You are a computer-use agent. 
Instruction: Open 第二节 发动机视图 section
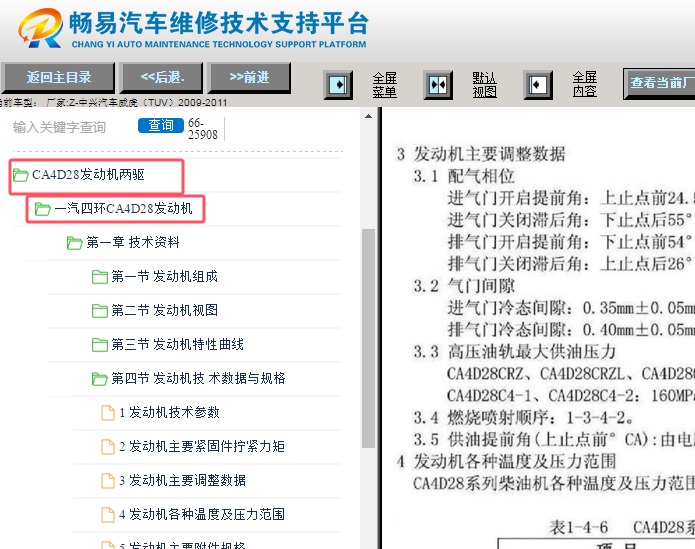(x=164, y=310)
